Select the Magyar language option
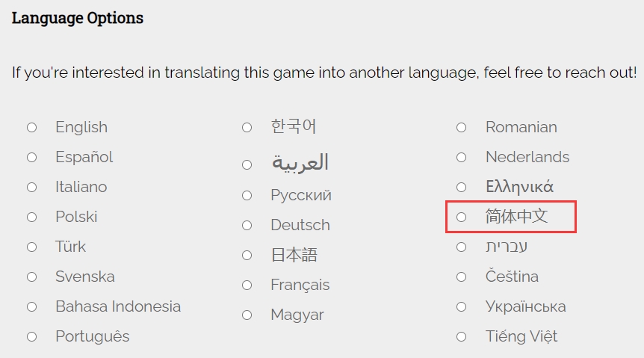This screenshot has width=644, height=358. 247,315
